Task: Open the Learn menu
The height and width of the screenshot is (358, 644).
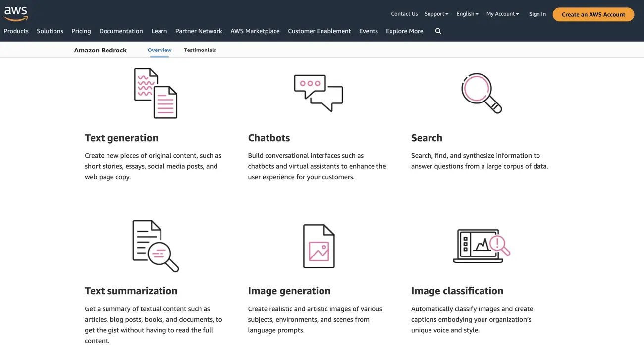Action: [159, 31]
